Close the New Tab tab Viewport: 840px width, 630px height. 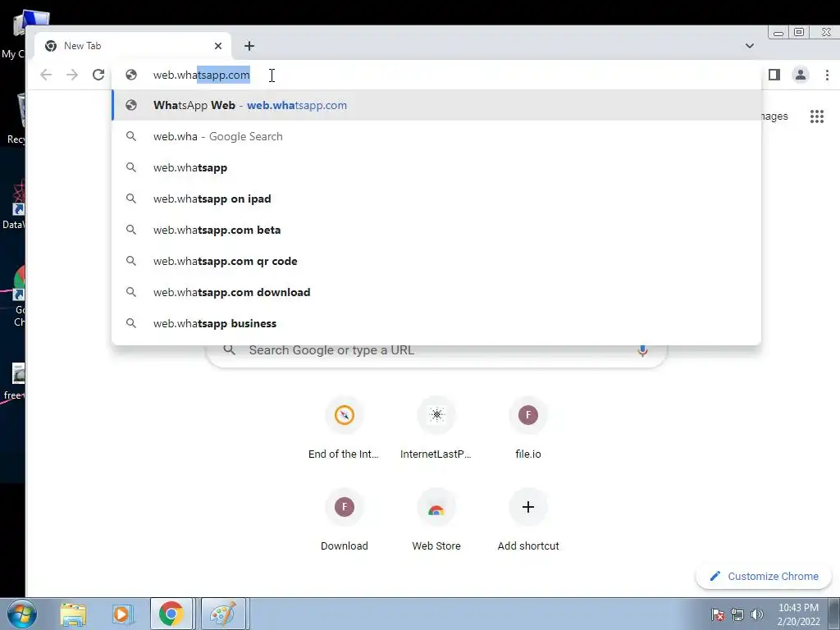point(218,46)
